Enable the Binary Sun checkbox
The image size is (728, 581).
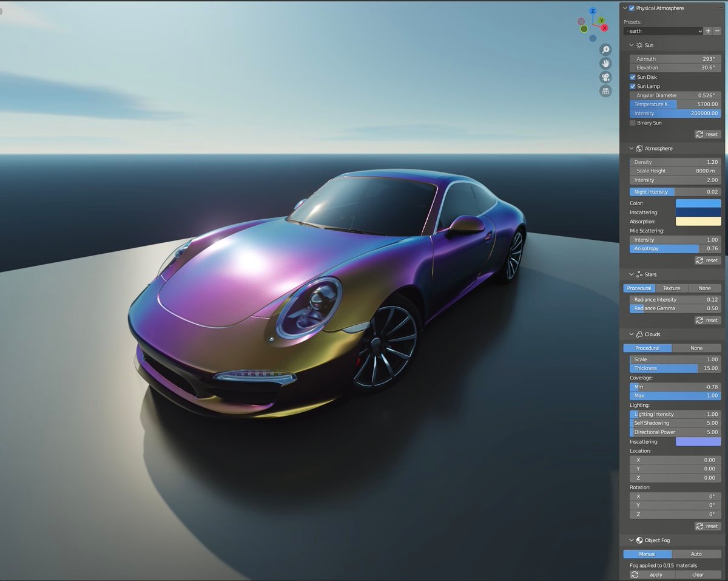(633, 123)
